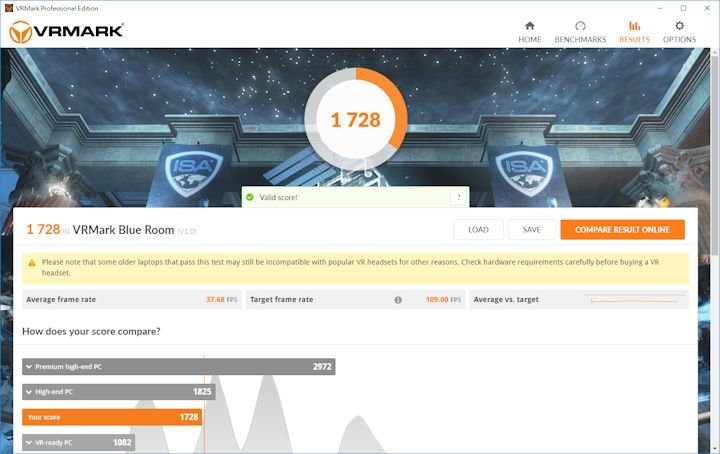Click the 37.68 FPS average frame rate value

[221, 300]
